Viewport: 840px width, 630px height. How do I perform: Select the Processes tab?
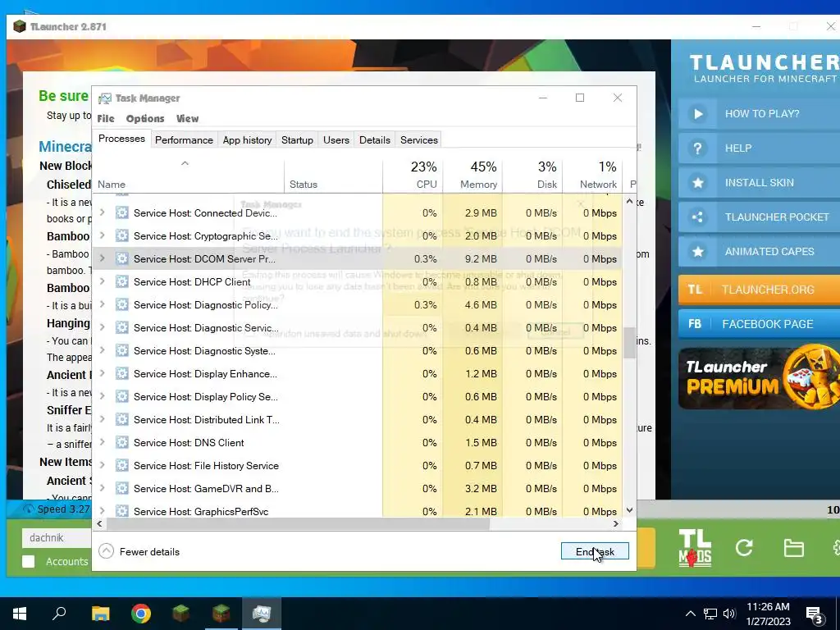point(121,139)
